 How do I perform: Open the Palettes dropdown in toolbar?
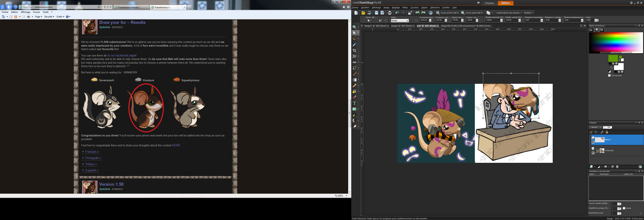click(529, 13)
